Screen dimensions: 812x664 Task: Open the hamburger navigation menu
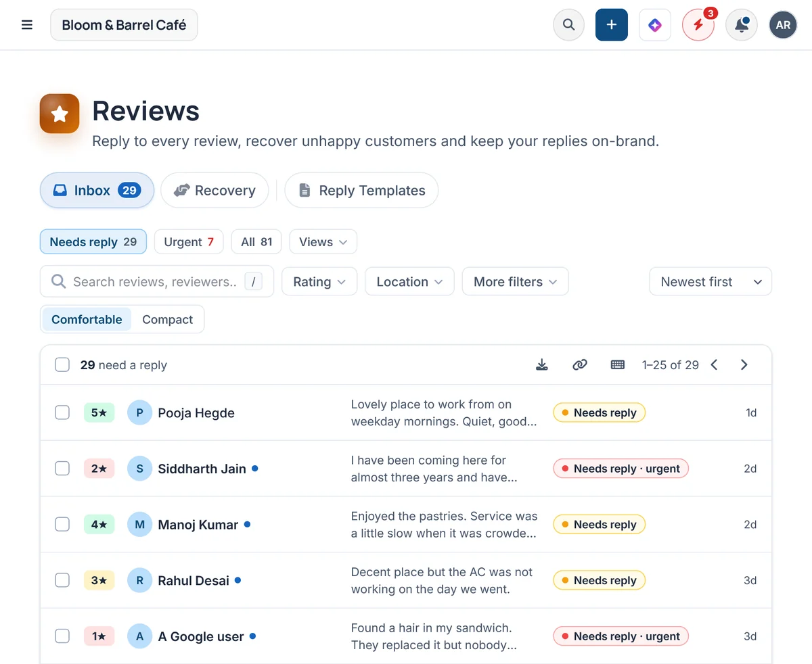[x=27, y=25]
